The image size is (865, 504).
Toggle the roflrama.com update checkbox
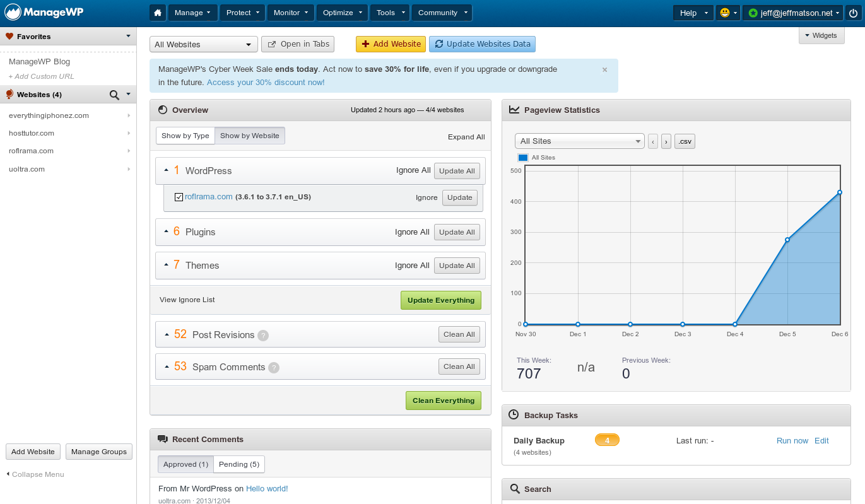click(179, 197)
